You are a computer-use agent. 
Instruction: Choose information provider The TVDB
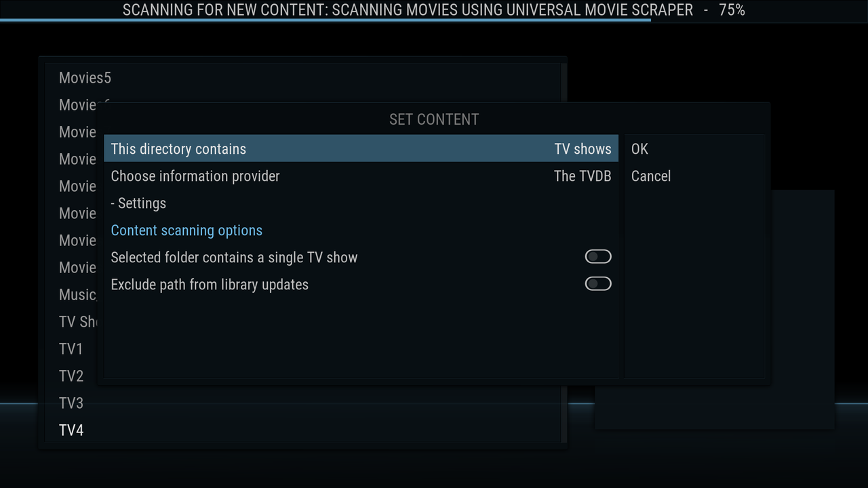(361, 176)
